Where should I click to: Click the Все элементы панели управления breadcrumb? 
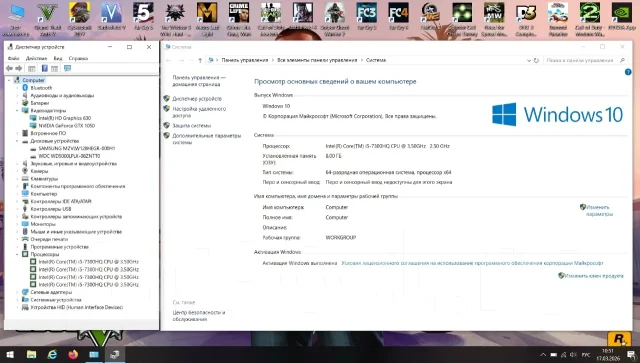pyautogui.click(x=317, y=60)
